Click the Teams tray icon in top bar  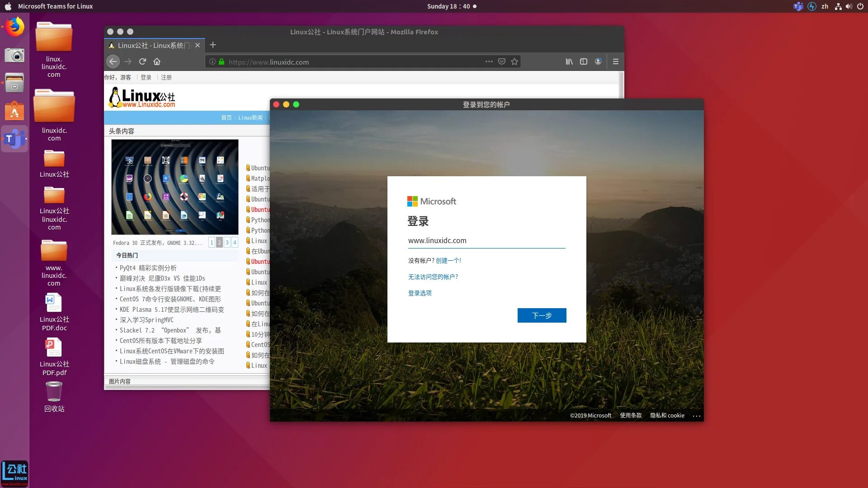point(798,6)
